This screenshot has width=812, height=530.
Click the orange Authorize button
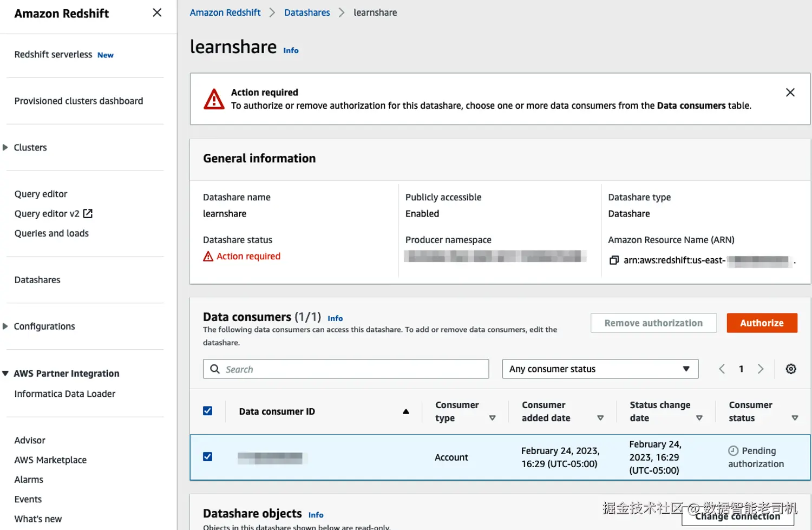click(x=762, y=323)
